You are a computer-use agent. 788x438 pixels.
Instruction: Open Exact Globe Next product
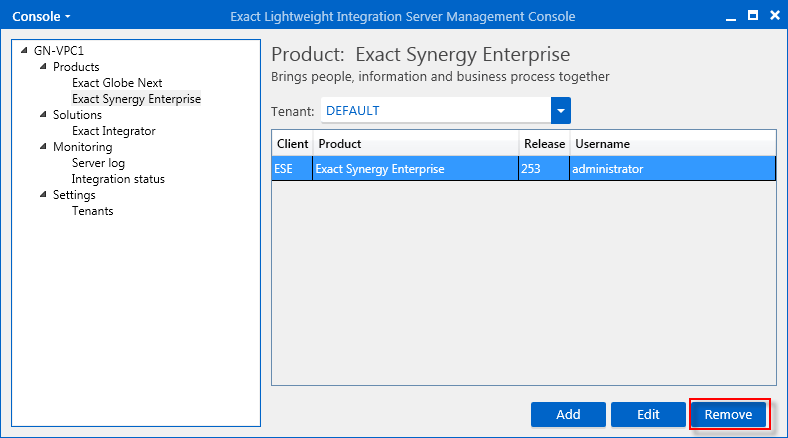(117, 83)
